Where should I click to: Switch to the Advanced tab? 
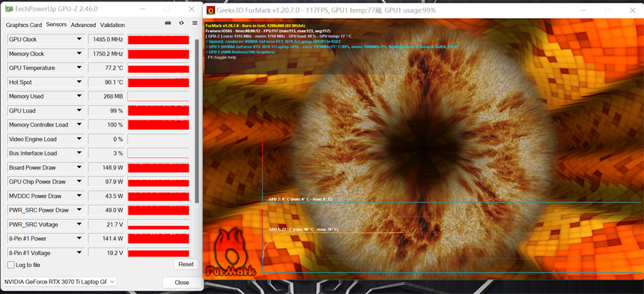click(83, 25)
